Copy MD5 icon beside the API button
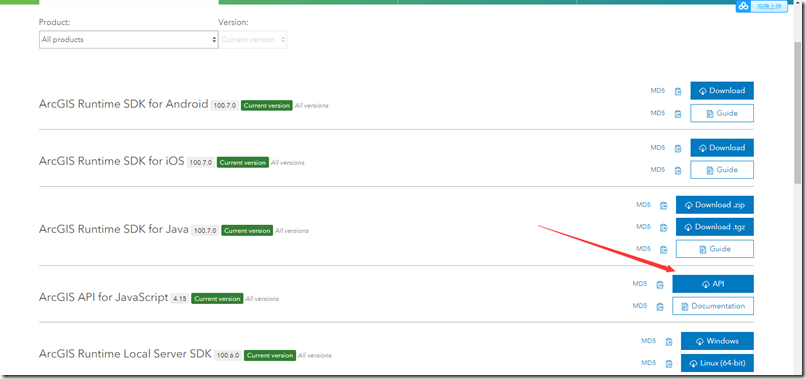This screenshot has height=379, width=806. 660,285
